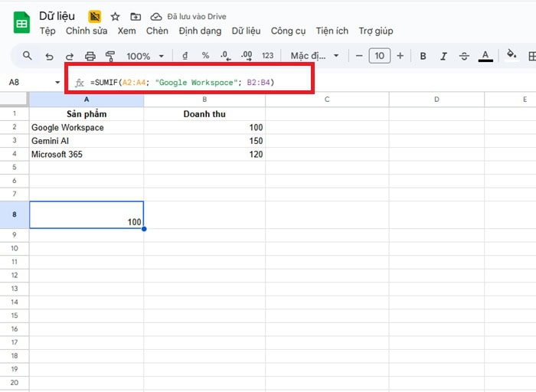
Task: Open the Tiện ích menu
Action: pos(332,31)
